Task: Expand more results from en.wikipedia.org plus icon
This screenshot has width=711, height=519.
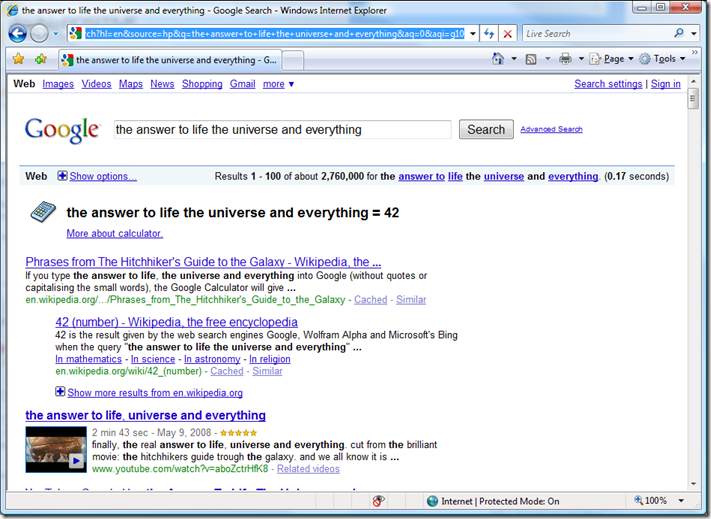Action: click(60, 392)
